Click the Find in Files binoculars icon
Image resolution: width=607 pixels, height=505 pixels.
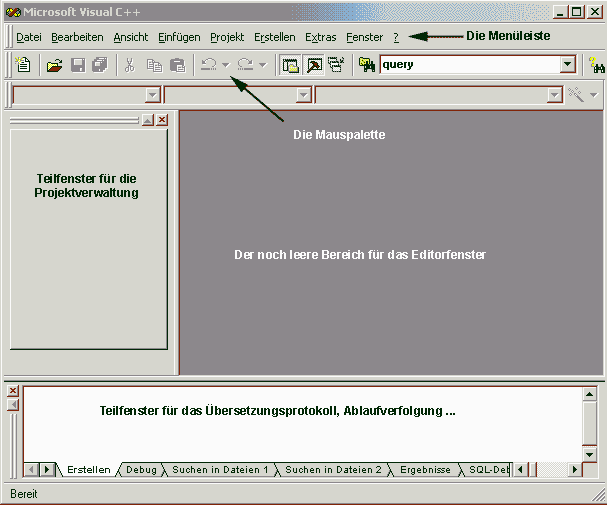367,65
